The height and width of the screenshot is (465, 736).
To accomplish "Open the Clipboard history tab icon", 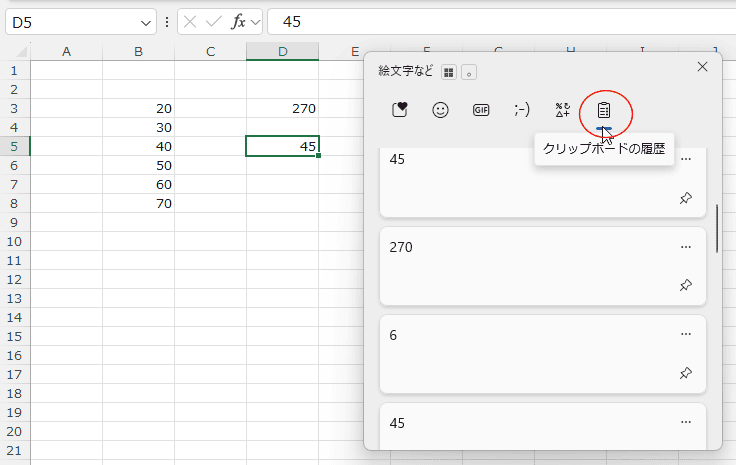I will 604,110.
